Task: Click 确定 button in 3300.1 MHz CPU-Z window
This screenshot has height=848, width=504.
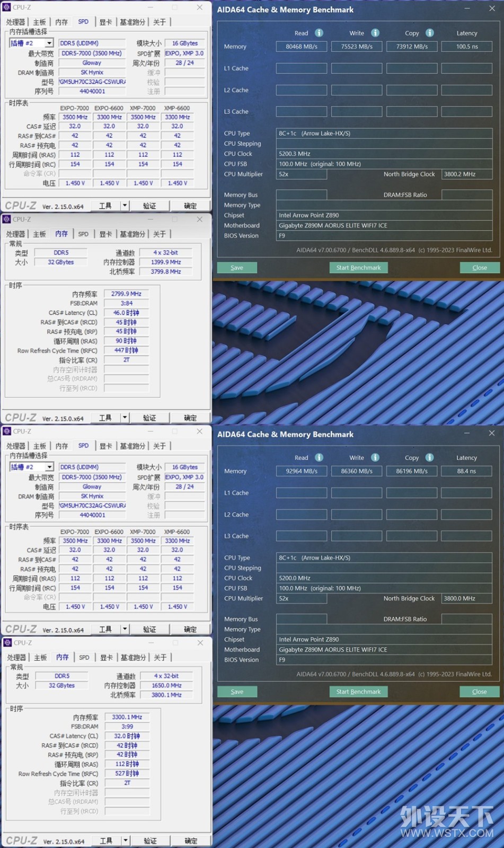Action: coord(191,841)
